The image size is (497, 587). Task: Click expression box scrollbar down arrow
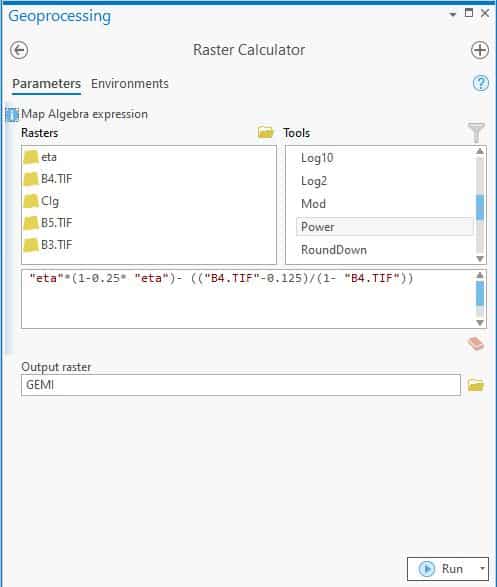[480, 322]
